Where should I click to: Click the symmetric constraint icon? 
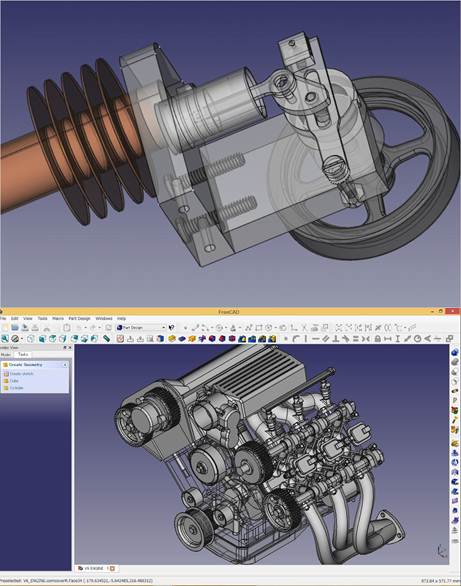(365, 339)
